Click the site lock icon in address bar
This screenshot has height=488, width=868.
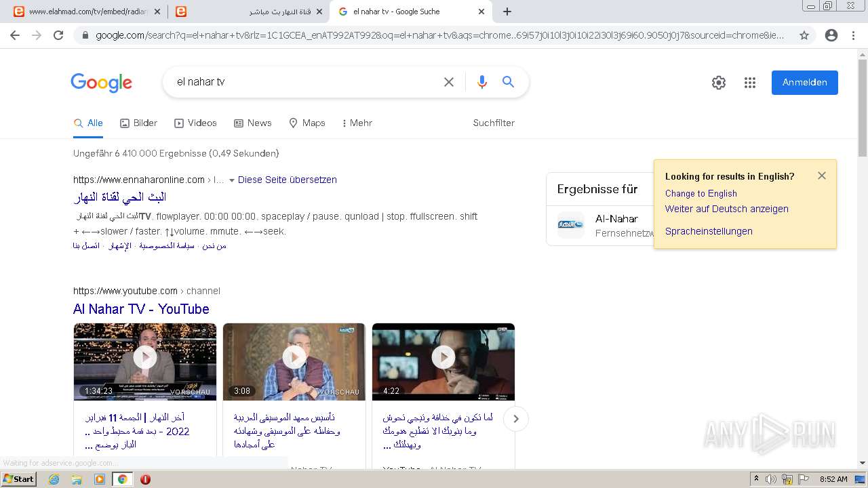coord(85,35)
